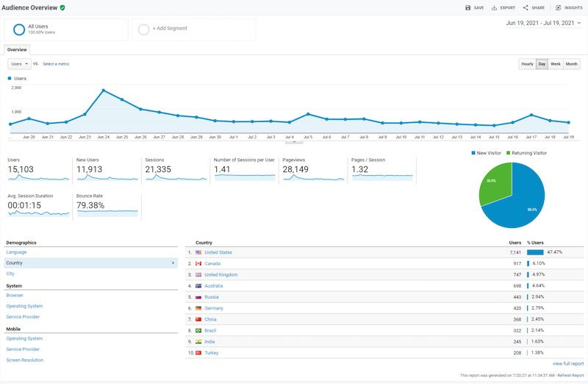Select Operating System under System

24,306
